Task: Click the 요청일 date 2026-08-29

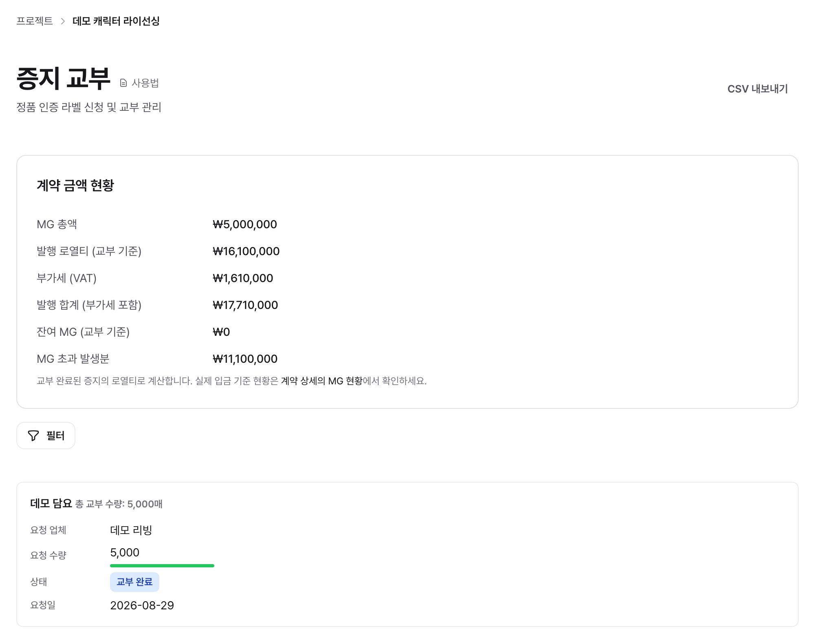Action: 142,605
